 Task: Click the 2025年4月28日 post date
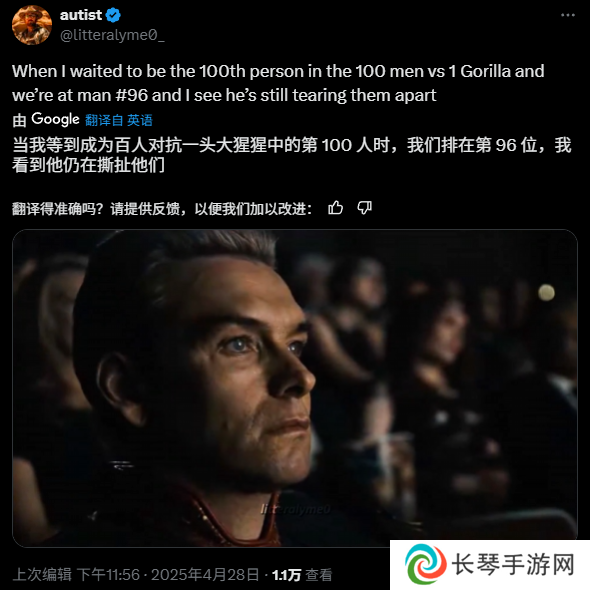coord(205,575)
